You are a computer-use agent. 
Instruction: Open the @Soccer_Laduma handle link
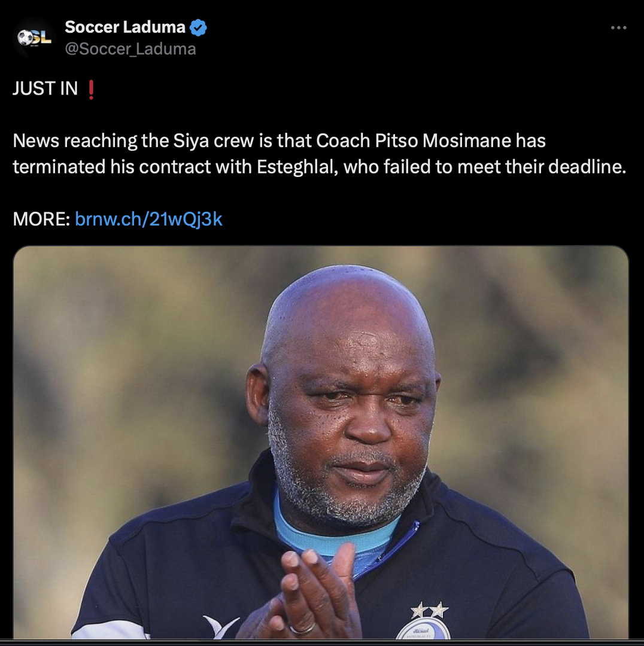coord(130,48)
